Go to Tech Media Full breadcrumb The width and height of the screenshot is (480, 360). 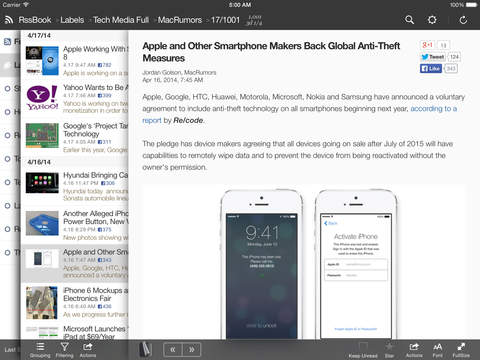[121, 20]
